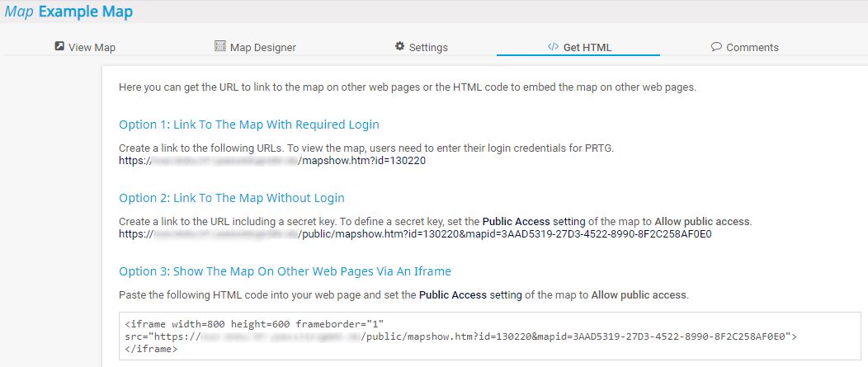Open the Settings tab
This screenshot has height=367, width=868.
tap(422, 47)
